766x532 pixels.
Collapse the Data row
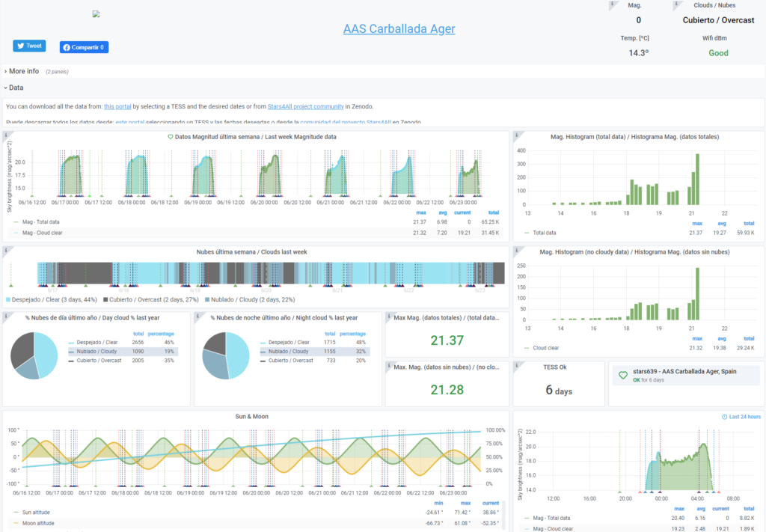point(16,88)
